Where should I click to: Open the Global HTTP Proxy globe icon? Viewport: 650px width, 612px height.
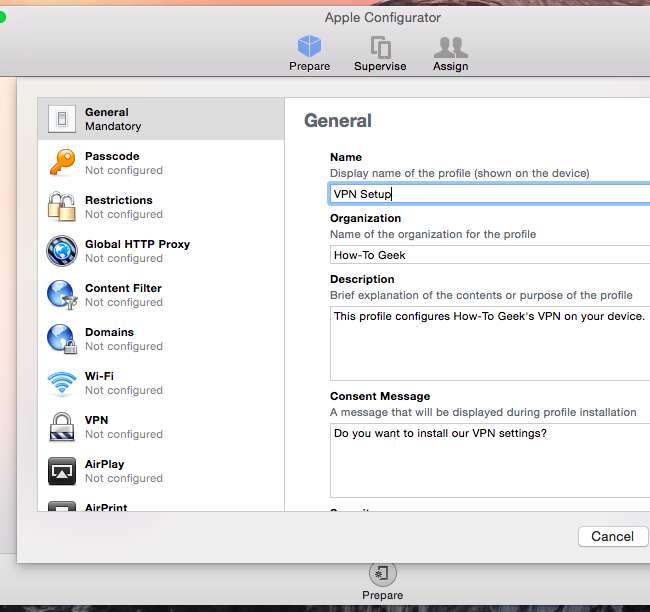pos(62,251)
